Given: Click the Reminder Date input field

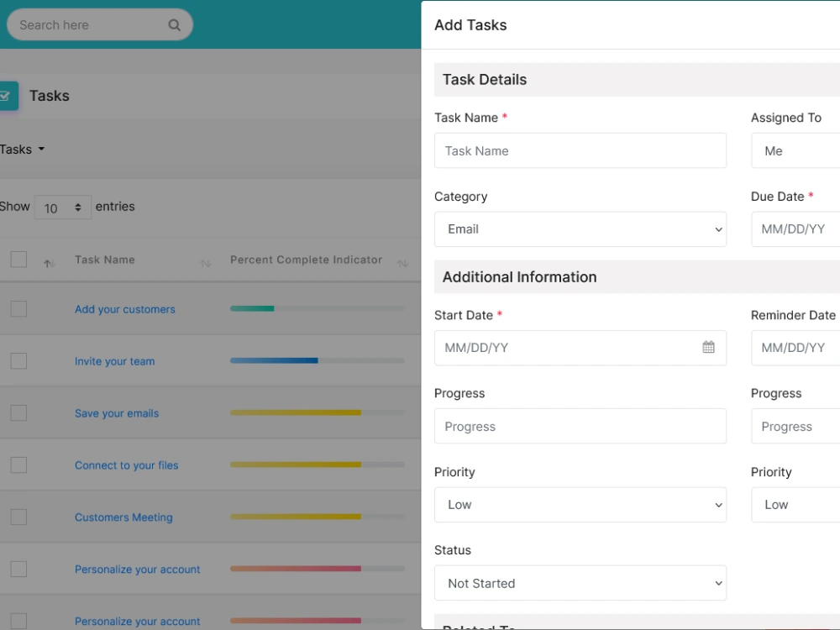Looking at the screenshot, I should tap(795, 348).
